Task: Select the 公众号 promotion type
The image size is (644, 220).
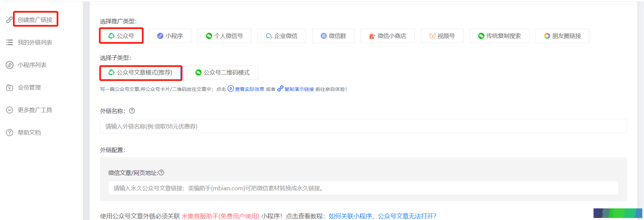Action: click(x=121, y=36)
